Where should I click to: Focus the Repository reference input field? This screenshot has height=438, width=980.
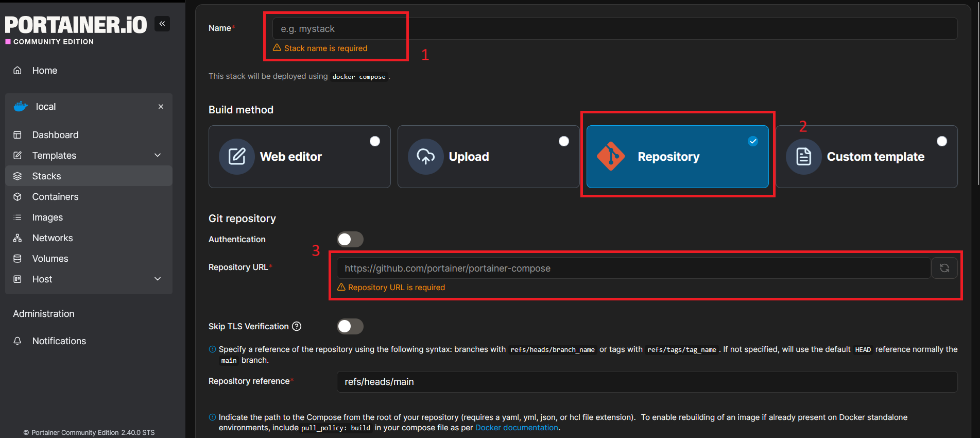coord(647,382)
